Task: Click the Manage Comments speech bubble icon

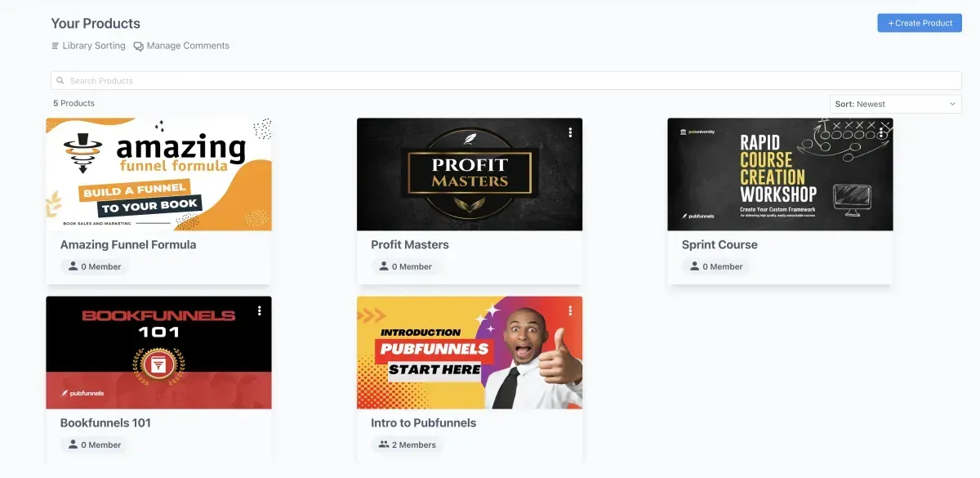Action: (x=139, y=46)
